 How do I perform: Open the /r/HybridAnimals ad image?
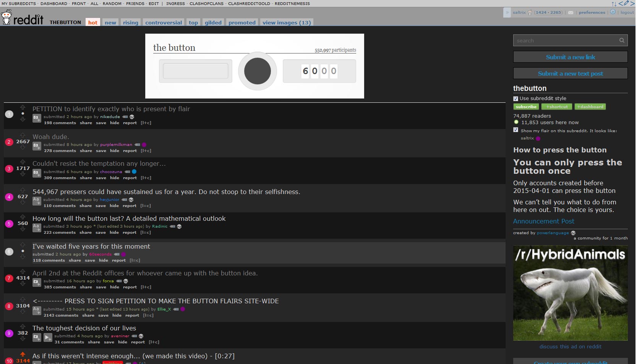(570, 293)
